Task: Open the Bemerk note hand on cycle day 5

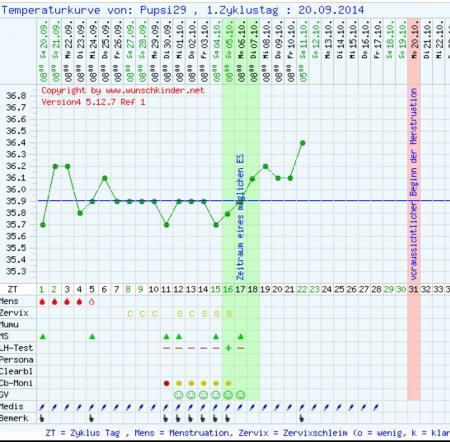Action: point(92,418)
